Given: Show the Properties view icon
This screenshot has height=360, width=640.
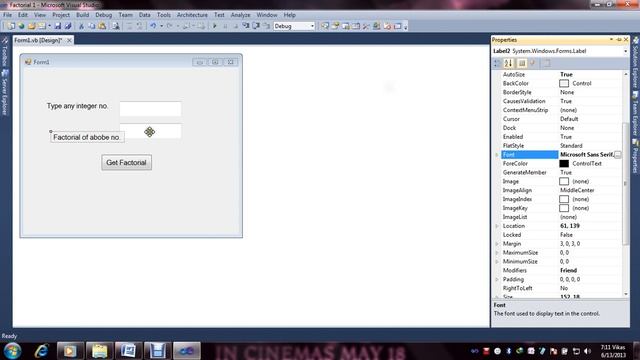Looking at the screenshot, I should 522,63.
